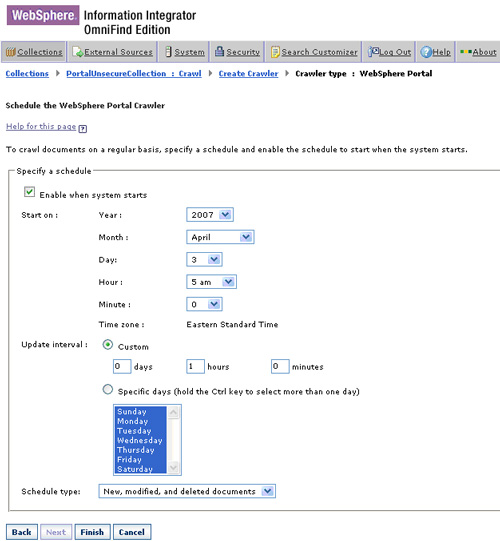
Task: Select the Custom update interval radio button
Action: tap(108, 345)
